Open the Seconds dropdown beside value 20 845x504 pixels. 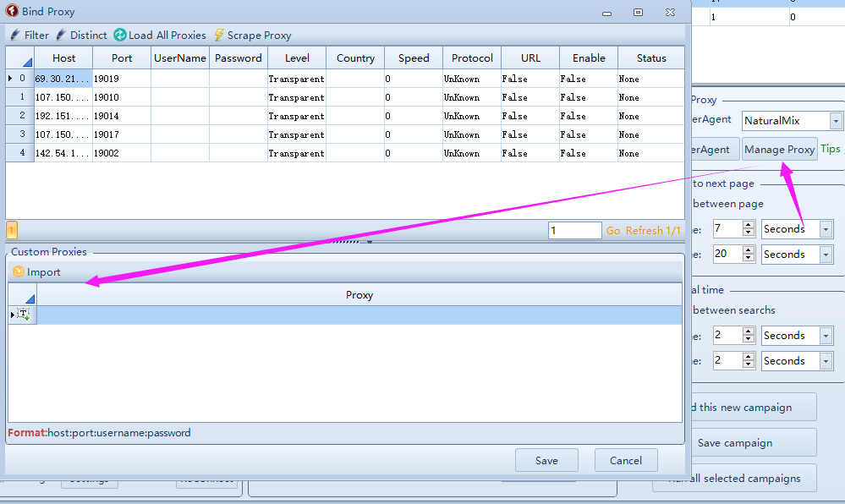pyautogui.click(x=825, y=255)
